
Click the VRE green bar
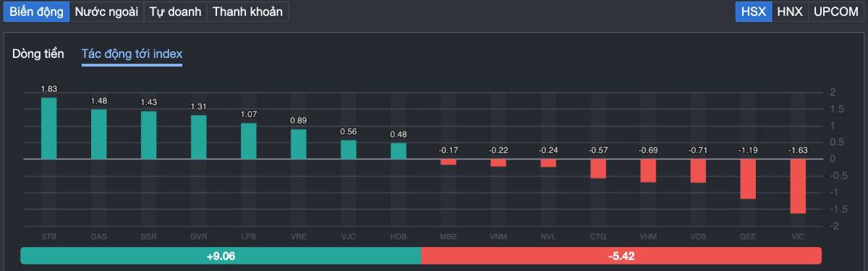299,143
